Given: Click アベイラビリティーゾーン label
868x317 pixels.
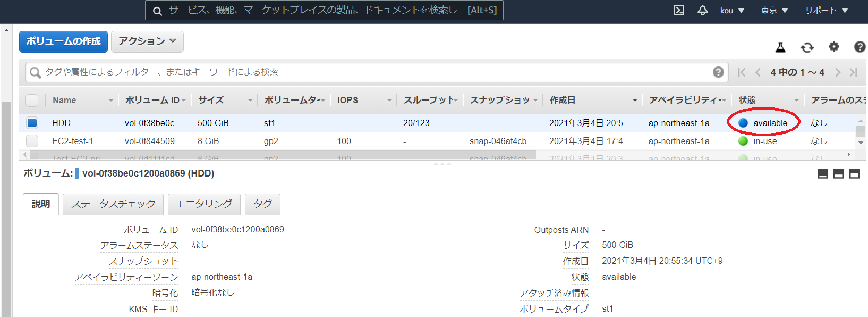Looking at the screenshot, I should point(126,277).
